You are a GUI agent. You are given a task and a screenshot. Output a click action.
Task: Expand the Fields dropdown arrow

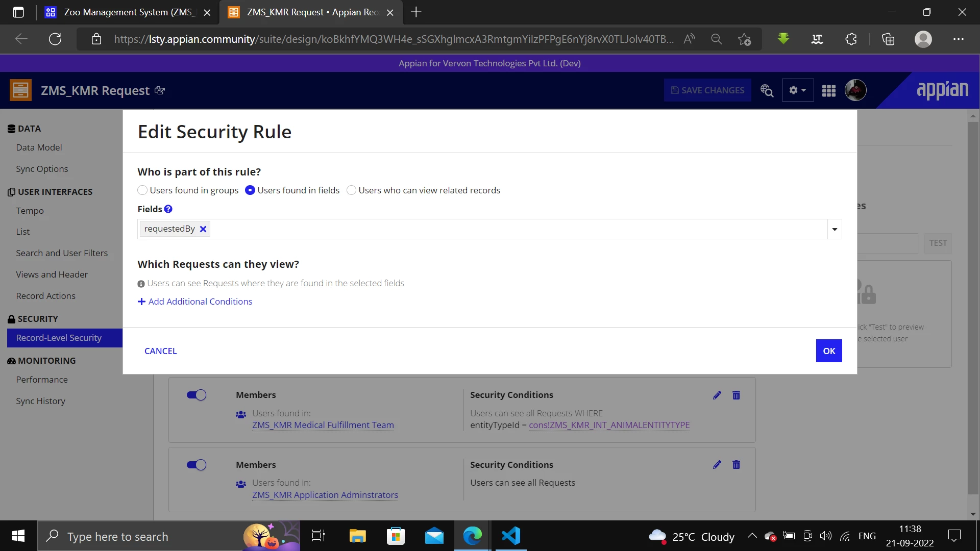tap(835, 229)
